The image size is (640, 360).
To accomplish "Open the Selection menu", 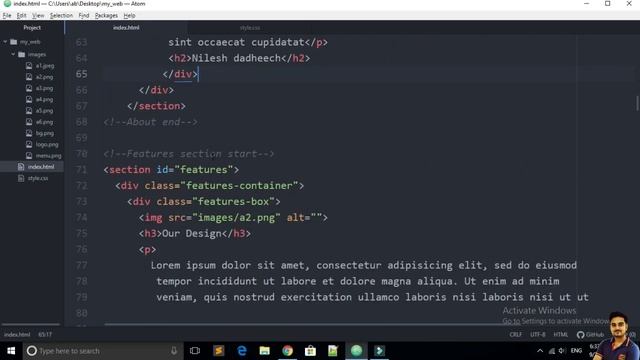I will pyautogui.click(x=61, y=16).
